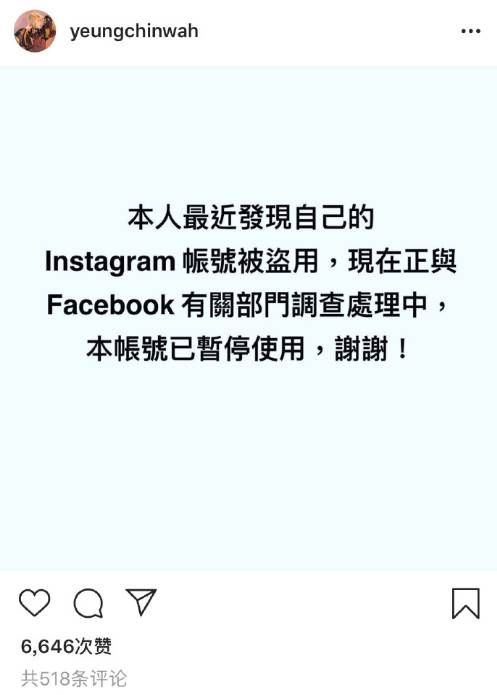Tap the word Instagram in the post image
The image size is (497, 695).
click(x=110, y=262)
